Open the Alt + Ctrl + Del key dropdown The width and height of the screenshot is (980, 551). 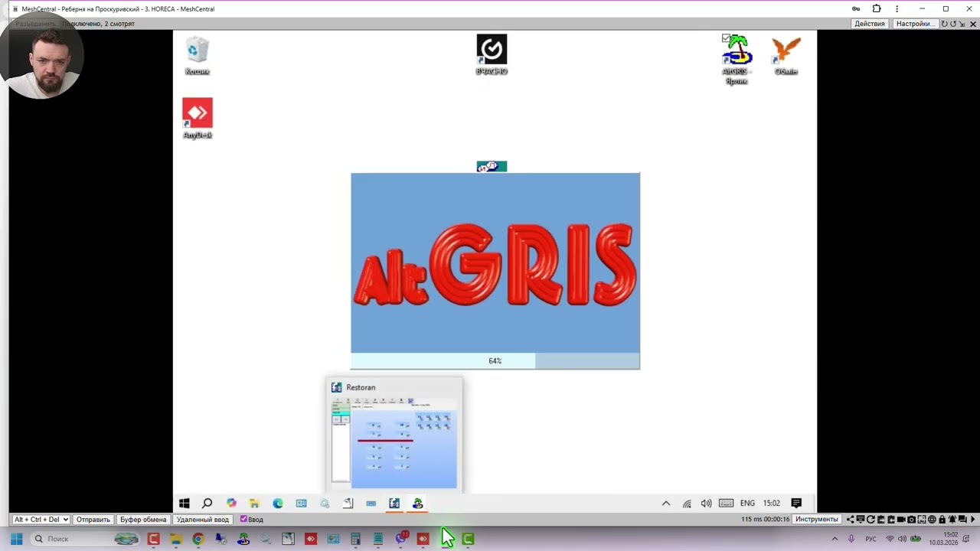click(x=41, y=520)
